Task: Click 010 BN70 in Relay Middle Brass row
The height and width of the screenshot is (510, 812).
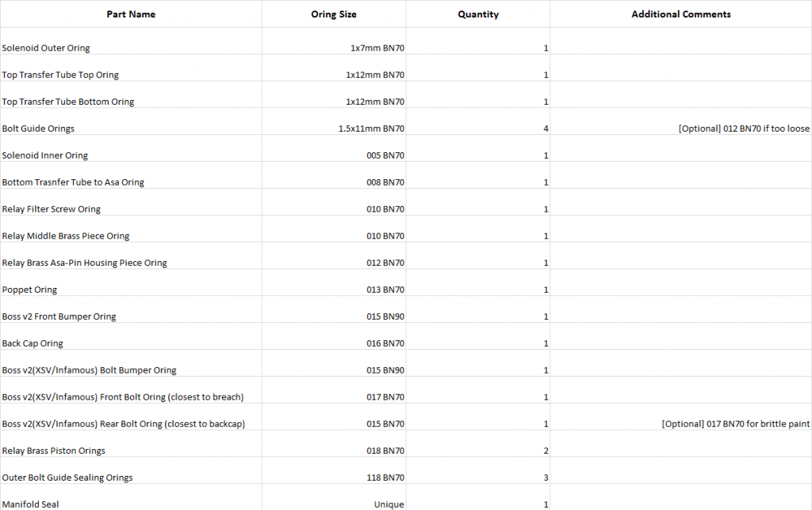Action: pos(334,230)
